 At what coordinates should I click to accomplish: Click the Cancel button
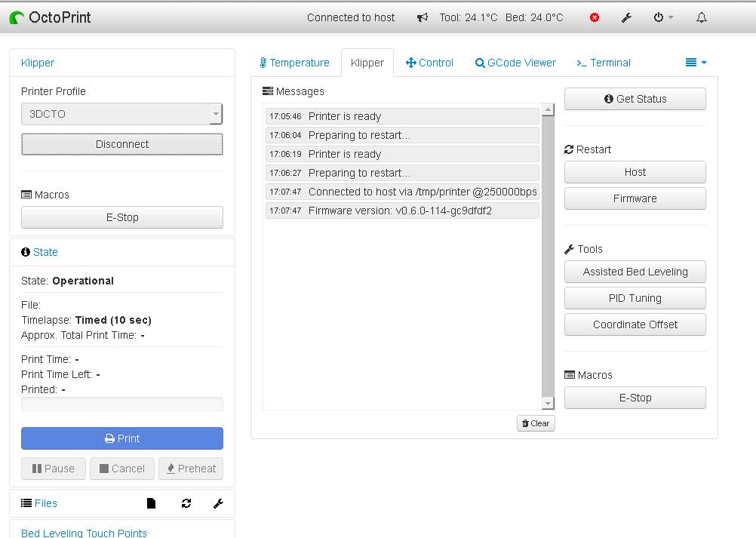click(122, 469)
